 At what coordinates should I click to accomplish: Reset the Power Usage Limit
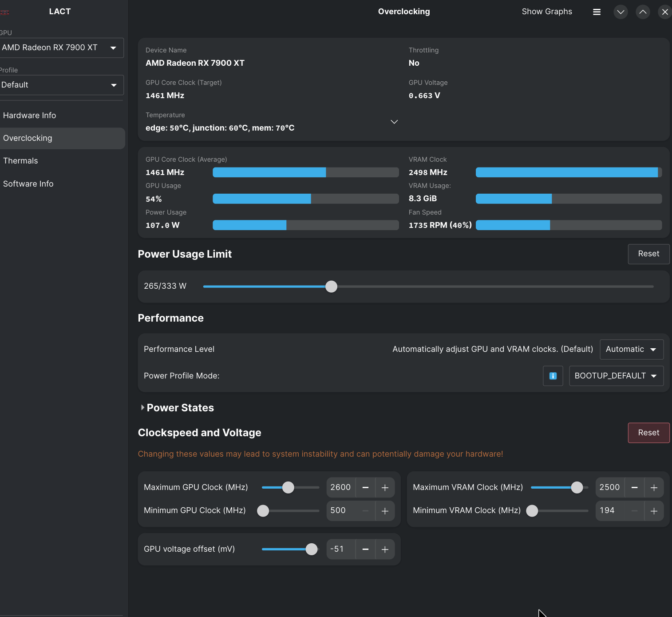(648, 254)
